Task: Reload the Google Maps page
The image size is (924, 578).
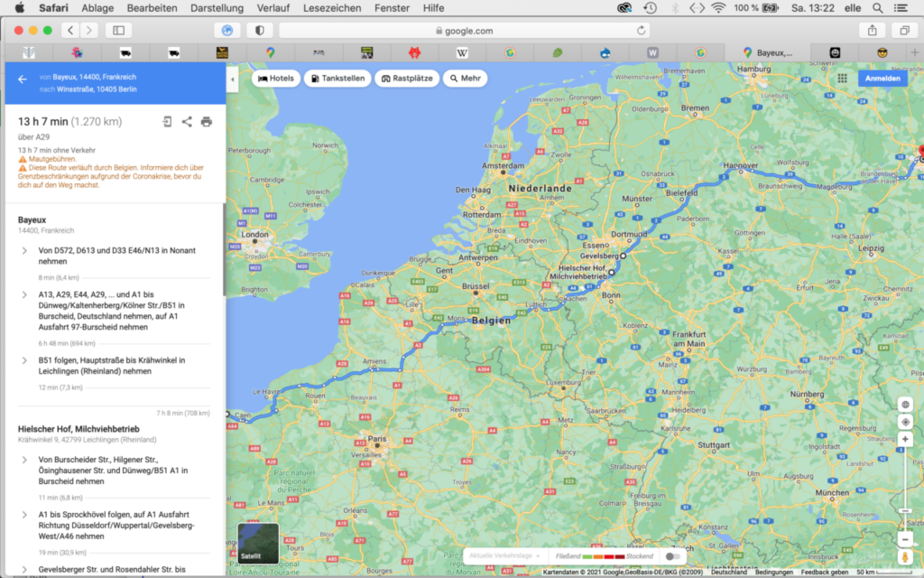Action: coord(642,30)
